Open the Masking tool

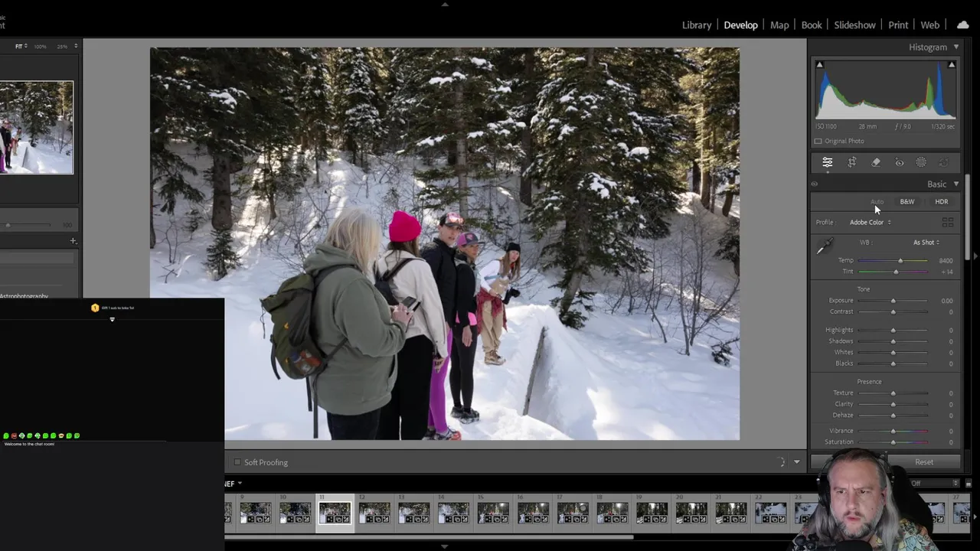pos(921,162)
